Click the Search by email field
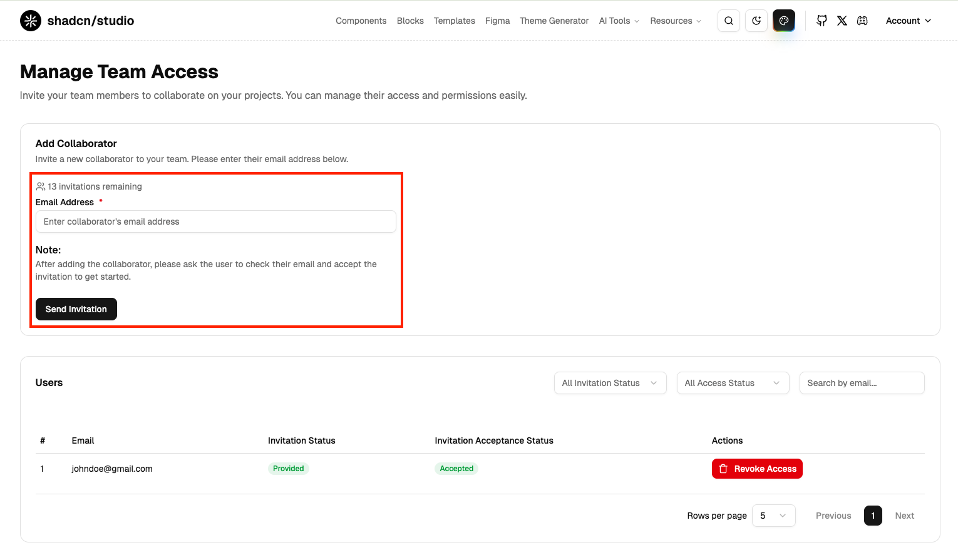958x560 pixels. point(862,383)
